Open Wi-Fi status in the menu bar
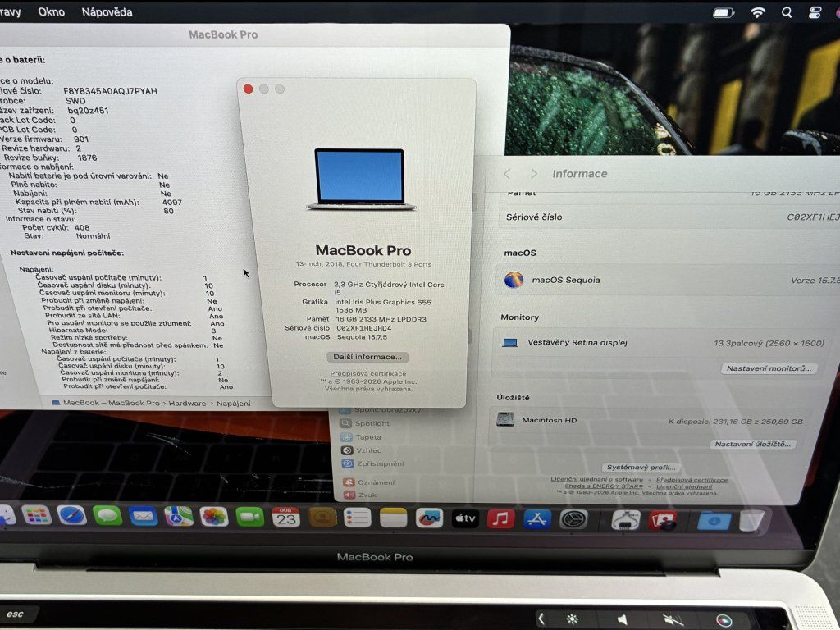The image size is (840, 630). [x=757, y=12]
